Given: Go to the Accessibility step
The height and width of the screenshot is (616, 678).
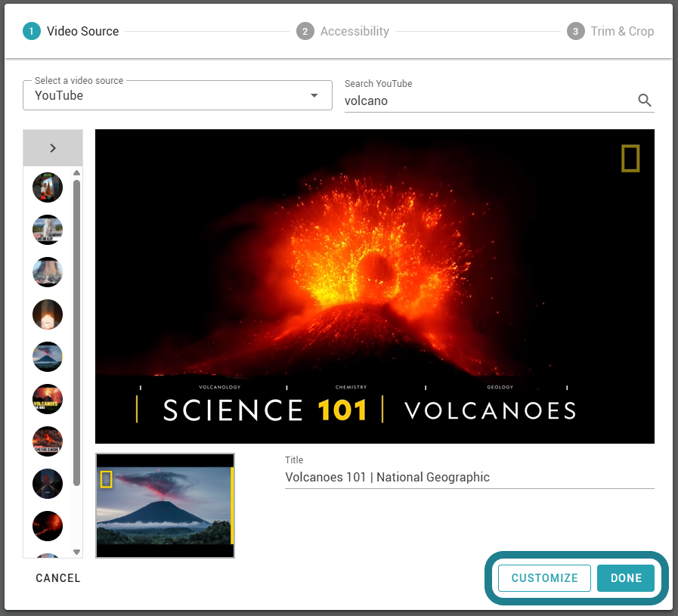Looking at the screenshot, I should click(343, 31).
